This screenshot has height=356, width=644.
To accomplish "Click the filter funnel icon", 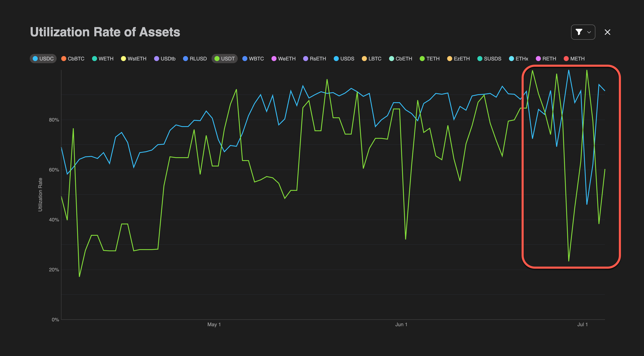I will (579, 32).
